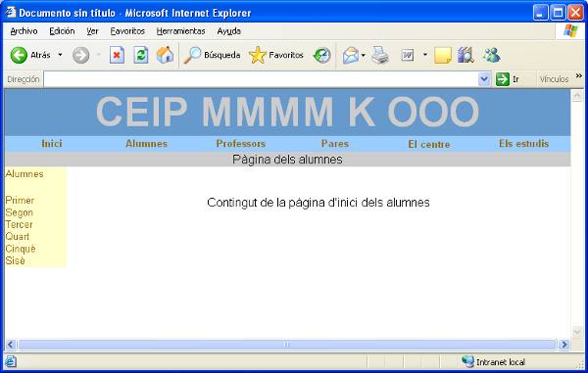
Task: Open the Favoritos menu in menu bar
Action: click(x=127, y=31)
